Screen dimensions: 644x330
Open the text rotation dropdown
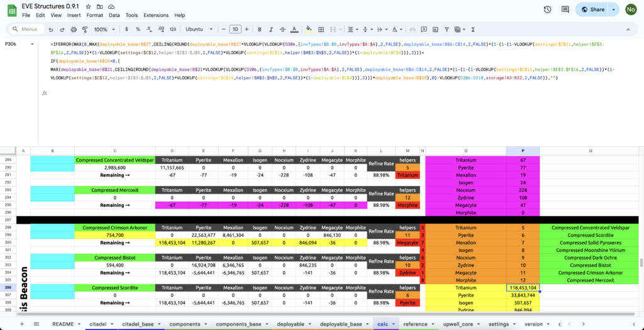click(396, 30)
